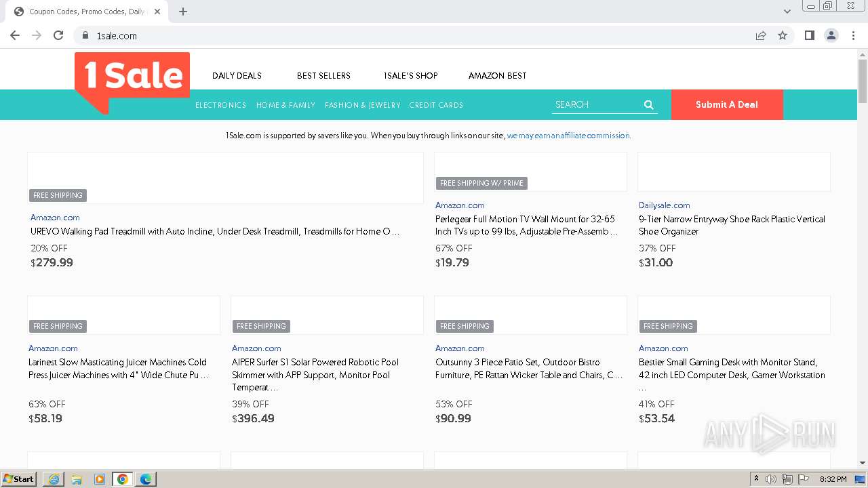Viewport: 868px width, 488px height.
Task: Open the Outsunny Patio Set deal
Action: (x=529, y=369)
